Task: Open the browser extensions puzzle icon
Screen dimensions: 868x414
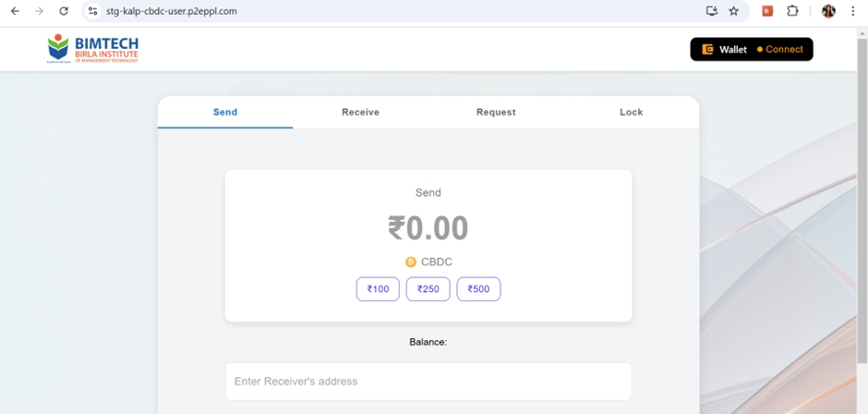Action: (x=792, y=11)
